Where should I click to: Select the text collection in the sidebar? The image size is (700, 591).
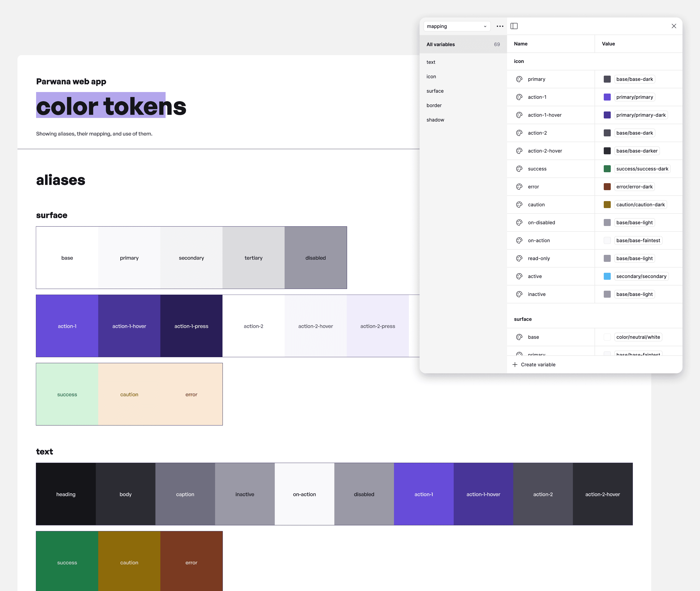pos(431,62)
